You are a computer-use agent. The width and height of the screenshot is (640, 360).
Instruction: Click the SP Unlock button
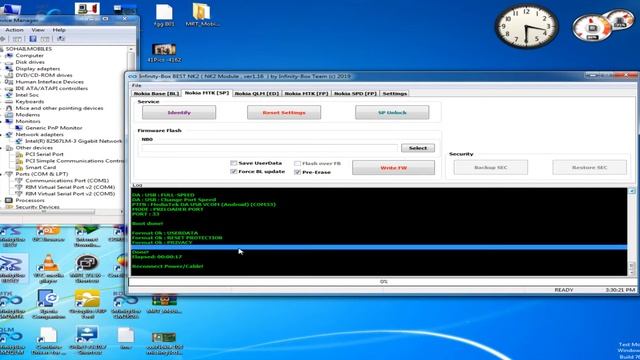[392, 112]
